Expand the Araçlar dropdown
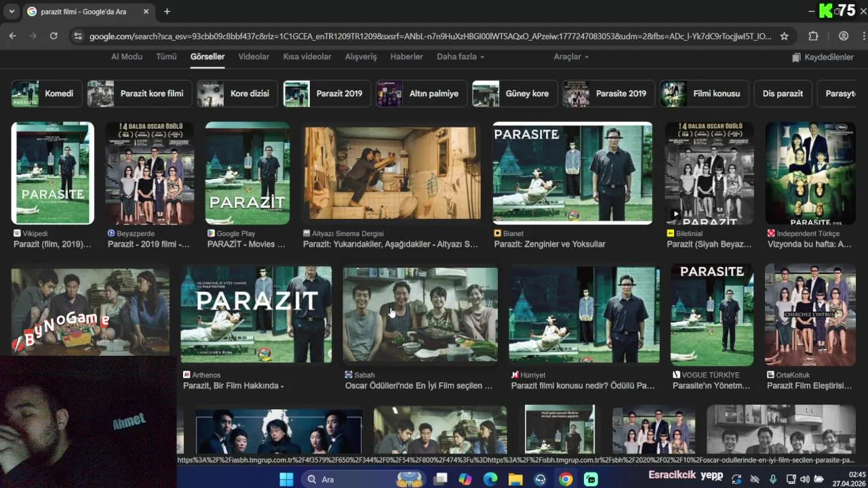868x488 pixels. tap(571, 57)
